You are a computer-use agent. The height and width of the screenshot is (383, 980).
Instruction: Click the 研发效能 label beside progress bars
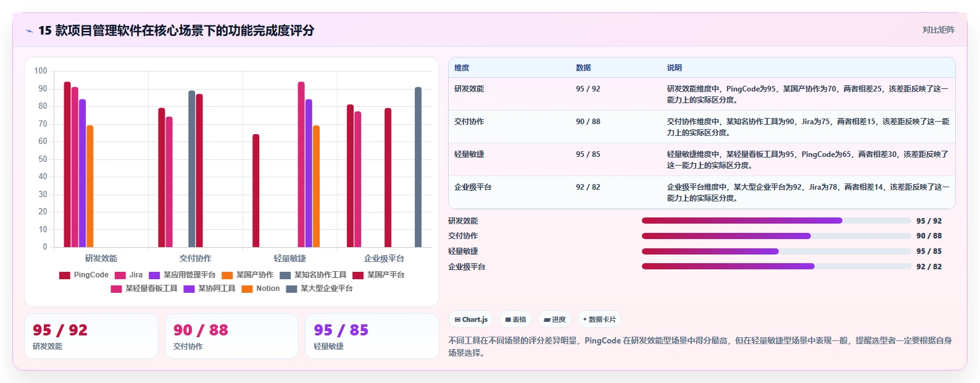point(463,221)
